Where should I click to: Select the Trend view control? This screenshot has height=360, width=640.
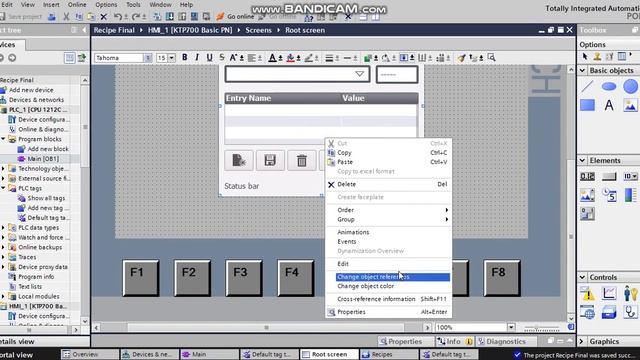(x=609, y=293)
